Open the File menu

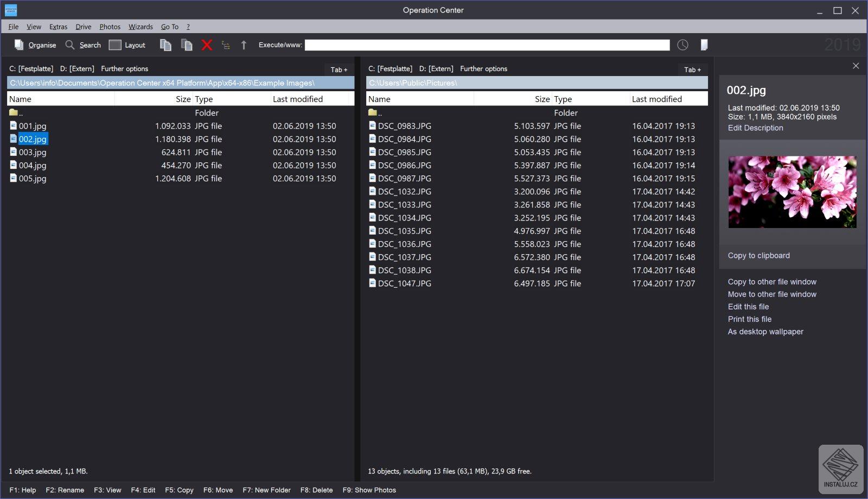[x=14, y=27]
